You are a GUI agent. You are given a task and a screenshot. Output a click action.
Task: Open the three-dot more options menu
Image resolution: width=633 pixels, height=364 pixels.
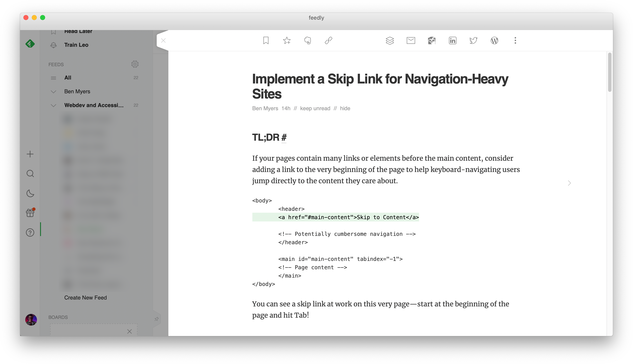[515, 40]
